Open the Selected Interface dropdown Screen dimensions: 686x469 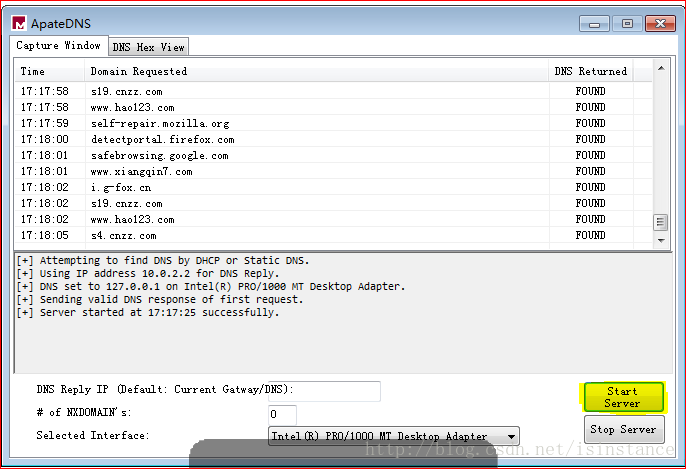pyautogui.click(x=394, y=436)
